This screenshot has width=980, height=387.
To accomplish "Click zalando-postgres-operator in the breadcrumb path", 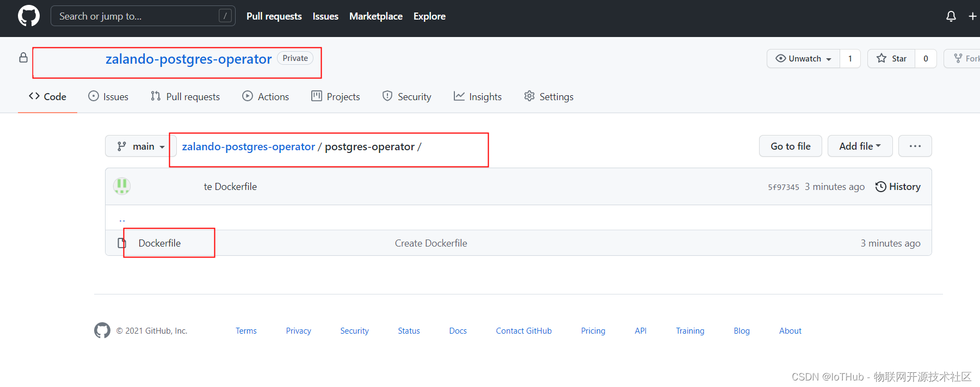I will pyautogui.click(x=249, y=146).
